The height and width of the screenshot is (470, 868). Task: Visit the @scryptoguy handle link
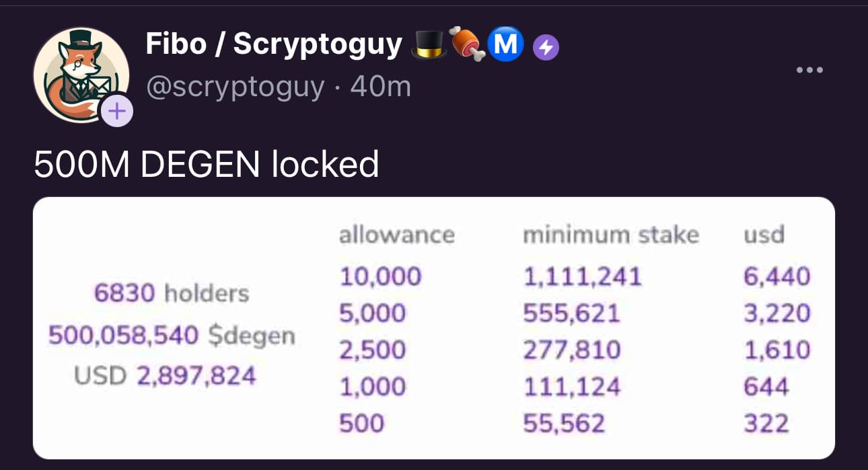pos(235,87)
